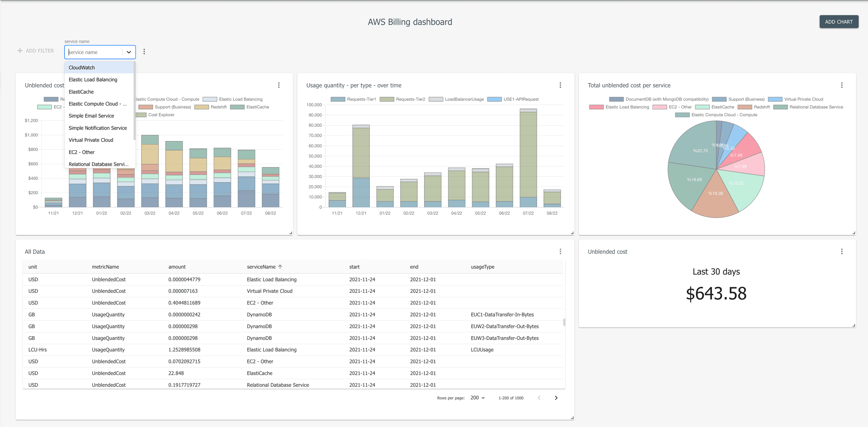
Task: Open options menu for Usage quantity chart
Action: (560, 85)
